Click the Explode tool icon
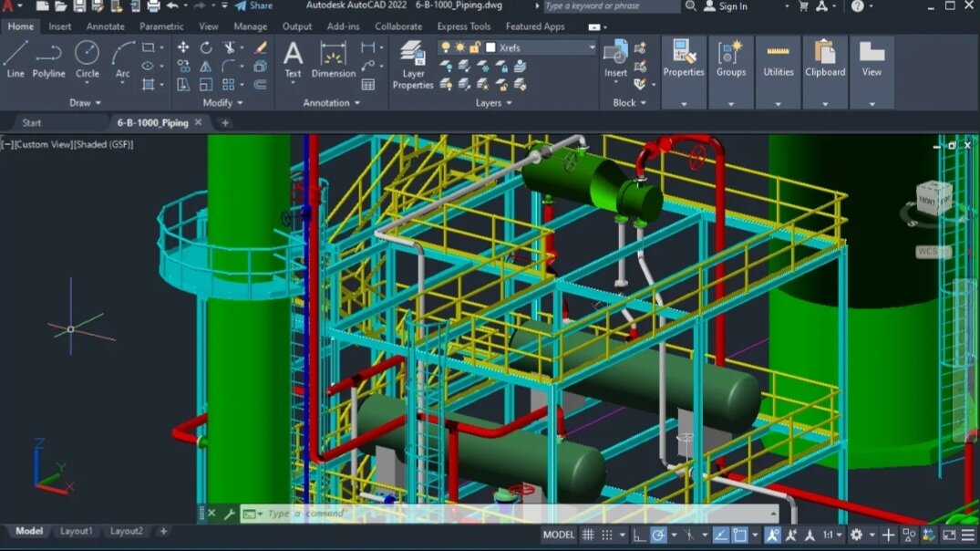This screenshot has width=980, height=551. (x=261, y=66)
